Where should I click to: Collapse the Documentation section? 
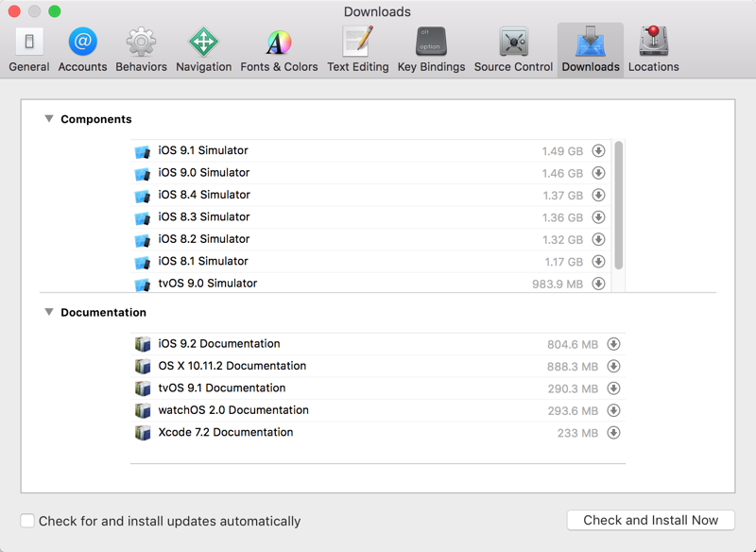pyautogui.click(x=49, y=312)
